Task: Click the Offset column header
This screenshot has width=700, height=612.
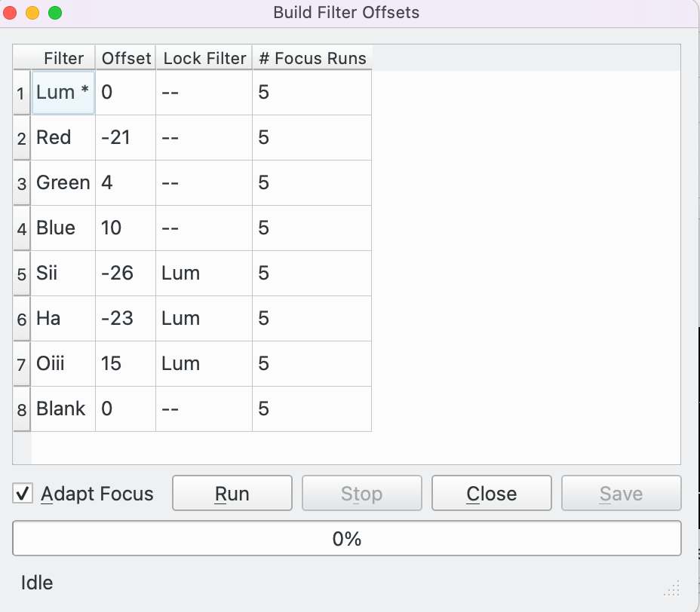Action: pos(125,58)
